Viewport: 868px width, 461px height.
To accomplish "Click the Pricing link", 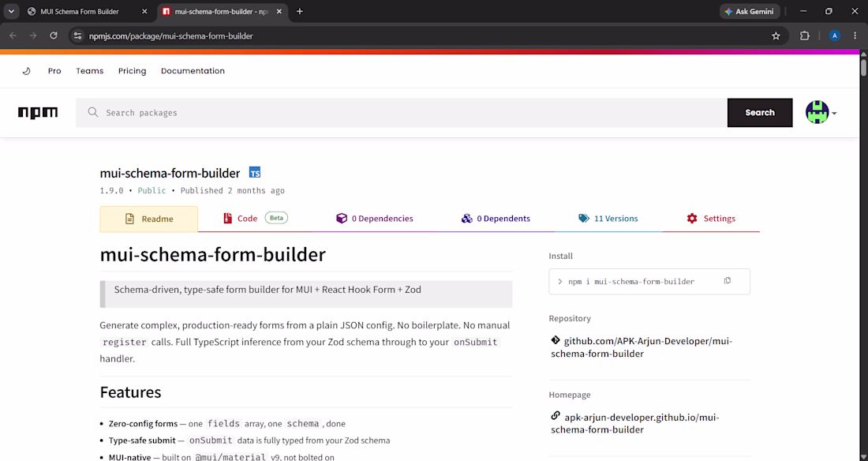I will [133, 71].
